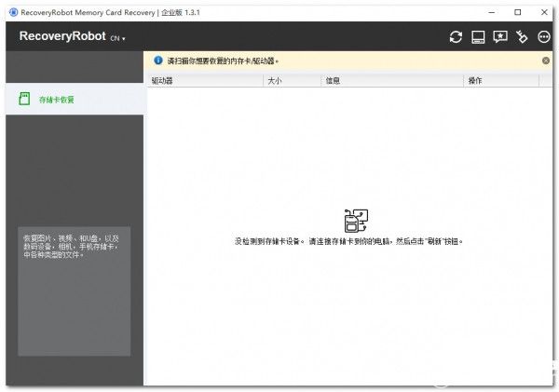The height and width of the screenshot is (392, 559).
Task: Open the disk image toolbar icon
Action: pyautogui.click(x=478, y=36)
